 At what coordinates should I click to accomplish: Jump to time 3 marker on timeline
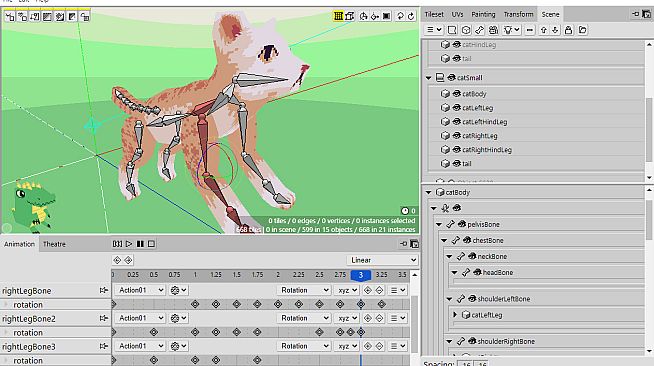pyautogui.click(x=361, y=275)
